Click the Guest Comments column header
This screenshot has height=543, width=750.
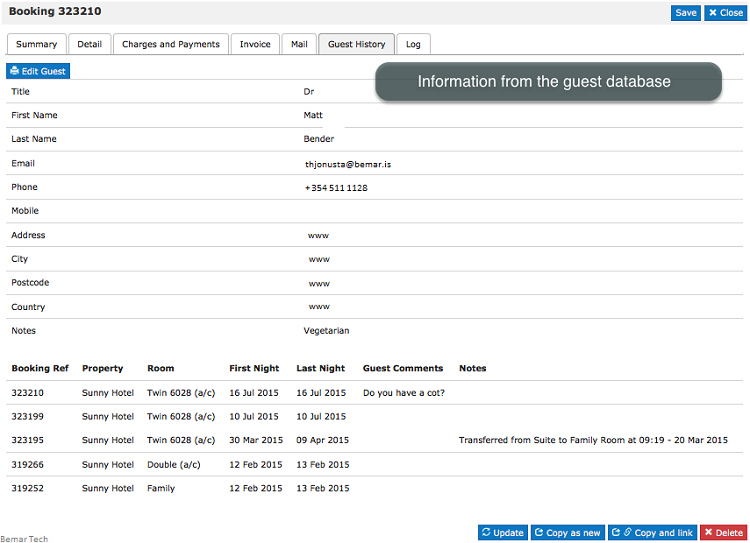point(403,368)
